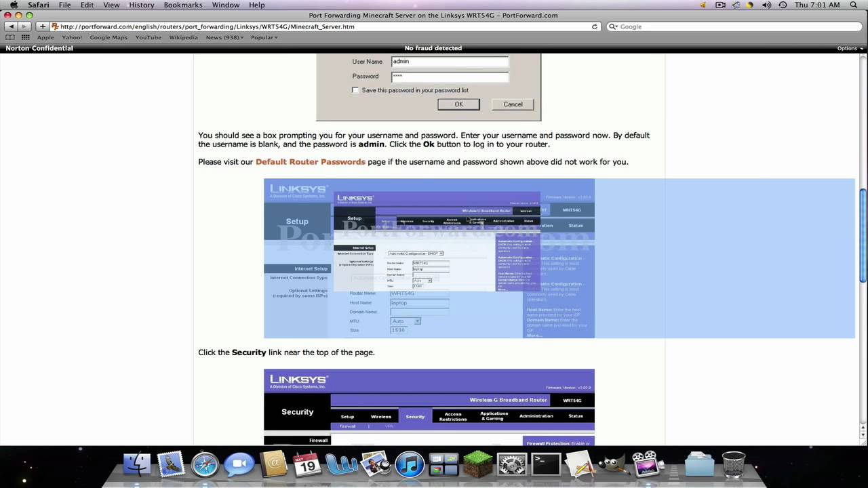Open the View menu
This screenshot has height=488, width=868.
(x=111, y=5)
